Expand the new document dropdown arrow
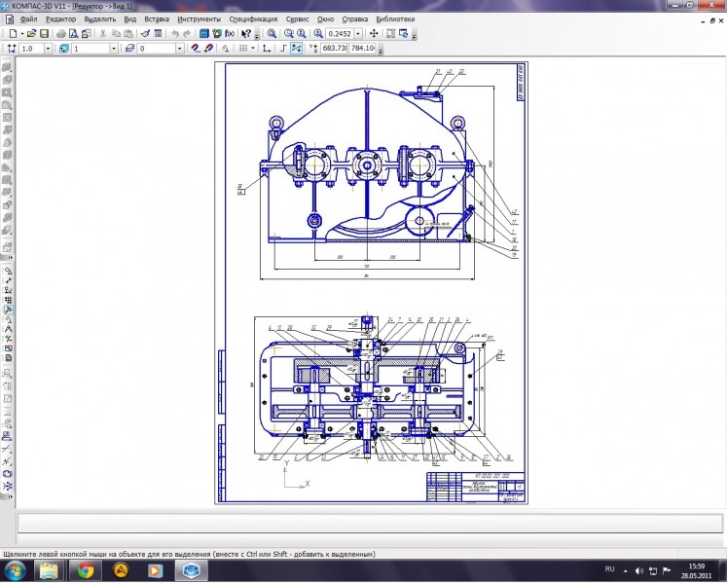This screenshot has height=584, width=728. click(21, 34)
